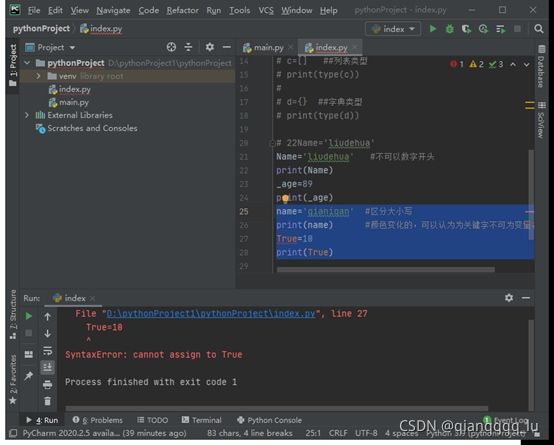Click the 4 spaces indent setting
Screen dimensions: 554x445
coord(401,433)
